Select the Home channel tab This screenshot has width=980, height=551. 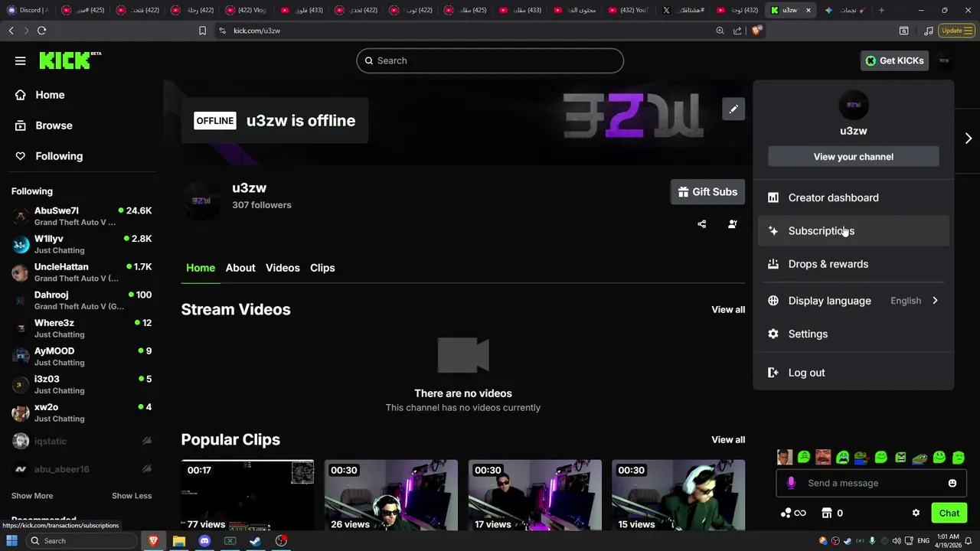(201, 268)
